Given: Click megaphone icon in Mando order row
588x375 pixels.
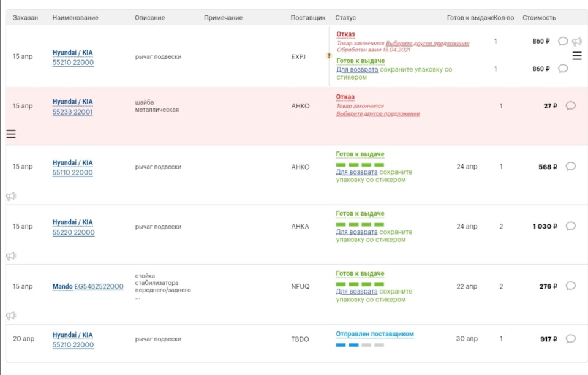Looking at the screenshot, I should [x=10, y=316].
